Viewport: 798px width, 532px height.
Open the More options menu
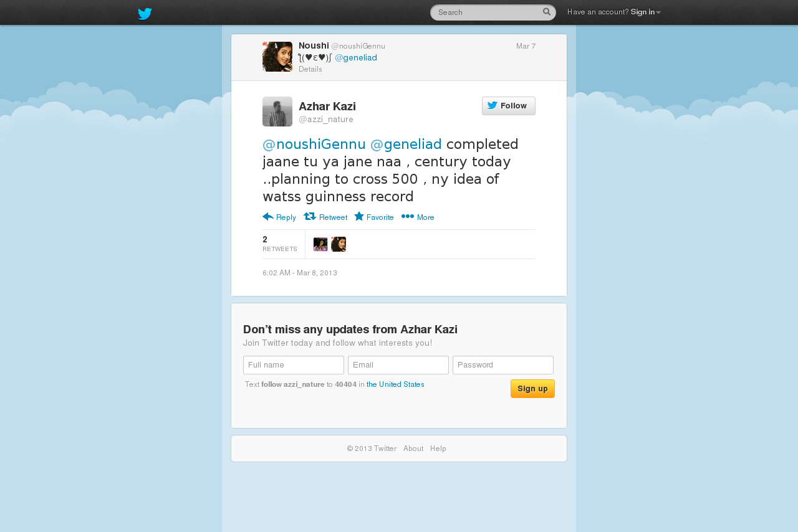418,217
